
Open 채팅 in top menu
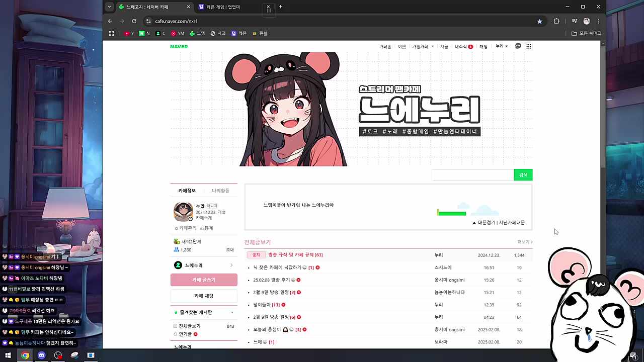(x=484, y=46)
